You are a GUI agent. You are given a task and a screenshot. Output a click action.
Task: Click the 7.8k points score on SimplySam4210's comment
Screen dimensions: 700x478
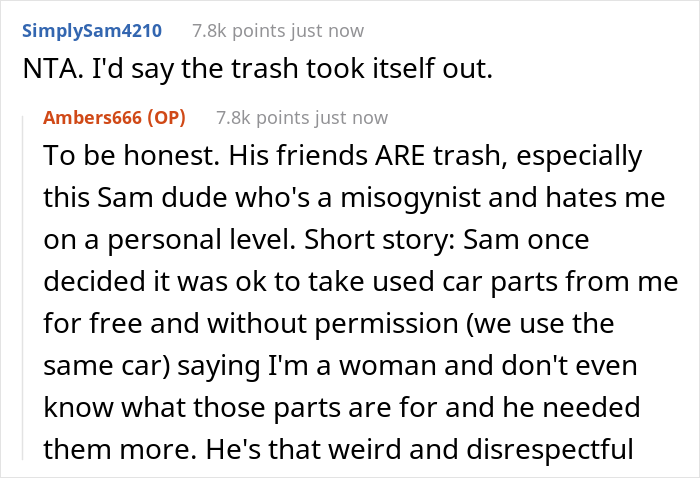point(234,33)
